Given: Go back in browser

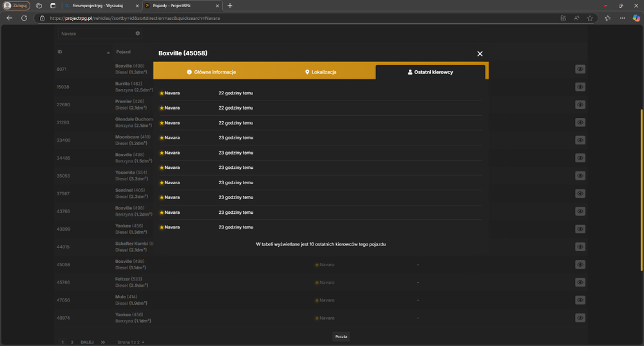Looking at the screenshot, I should 10,18.
